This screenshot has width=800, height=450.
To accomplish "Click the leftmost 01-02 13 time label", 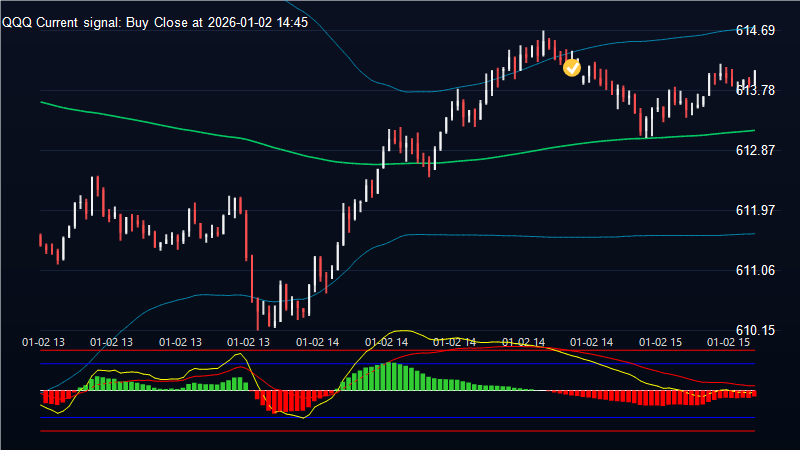I will (x=44, y=341).
